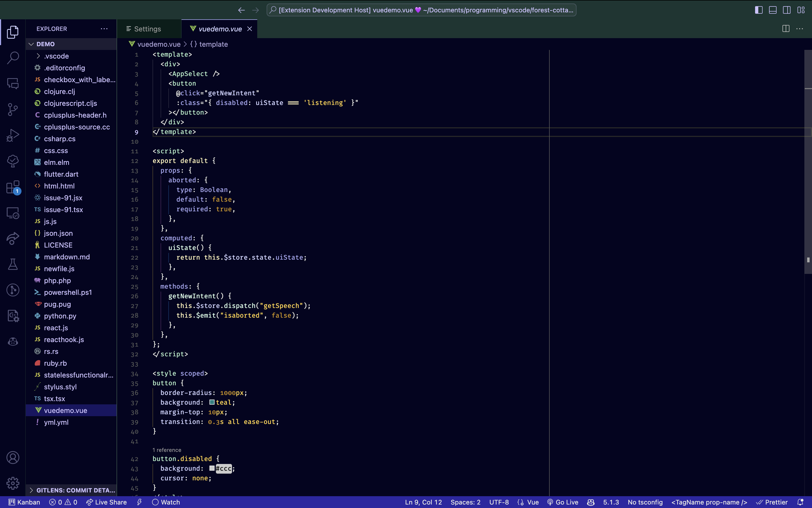Click Live Share in status bar
Screen dimensions: 812x508
pyautogui.click(x=107, y=502)
